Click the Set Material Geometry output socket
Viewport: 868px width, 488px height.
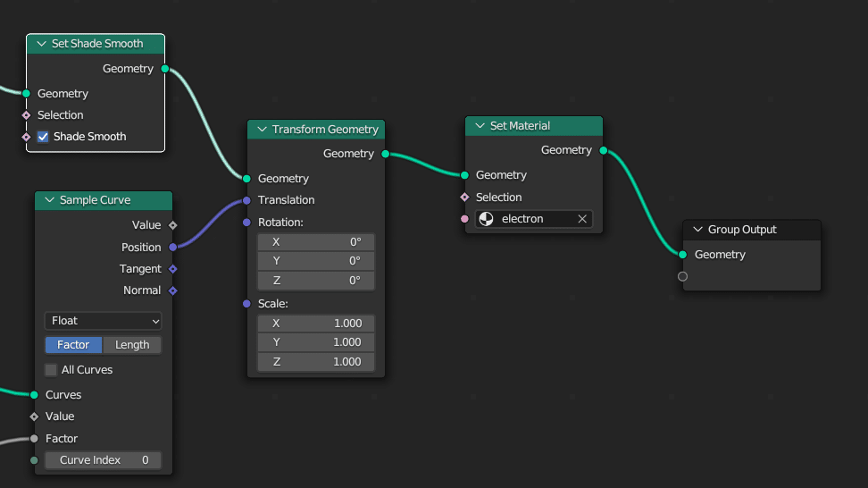603,150
